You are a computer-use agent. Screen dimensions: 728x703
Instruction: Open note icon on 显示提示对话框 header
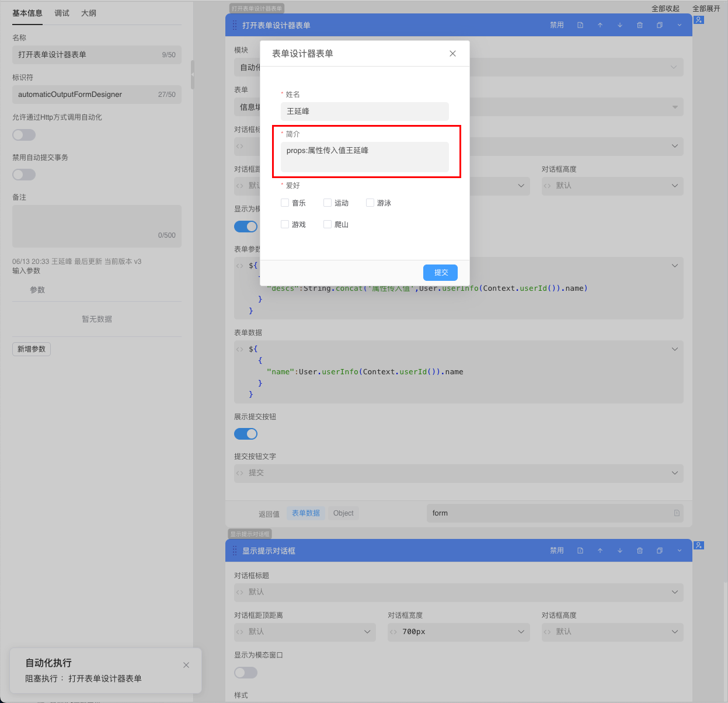[580, 551]
